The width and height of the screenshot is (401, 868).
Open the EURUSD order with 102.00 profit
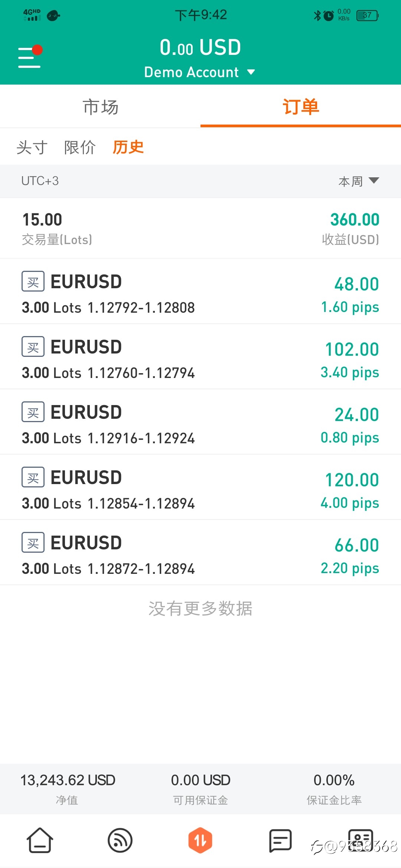(x=200, y=357)
